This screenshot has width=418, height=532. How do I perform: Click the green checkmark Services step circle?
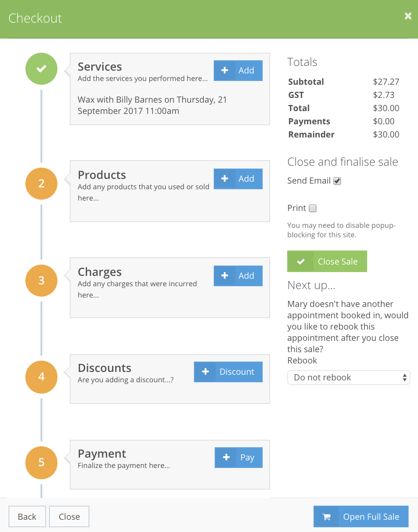(41, 69)
